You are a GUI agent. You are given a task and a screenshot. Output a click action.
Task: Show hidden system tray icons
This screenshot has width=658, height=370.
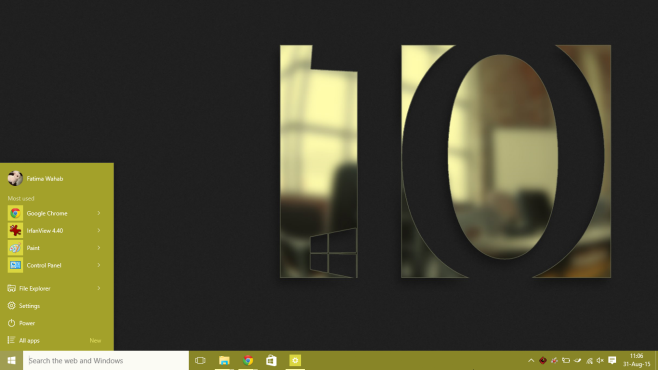pyautogui.click(x=531, y=360)
